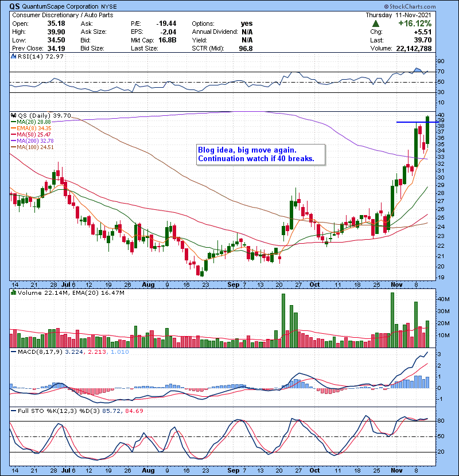Click the Consumer Discretionary / Auto Parts label
459x476 pixels.
[63, 15]
